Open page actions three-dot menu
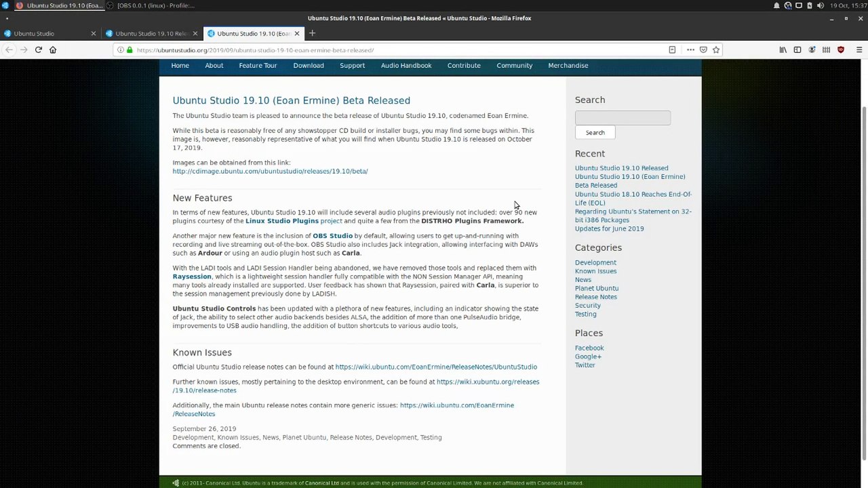 (x=690, y=49)
